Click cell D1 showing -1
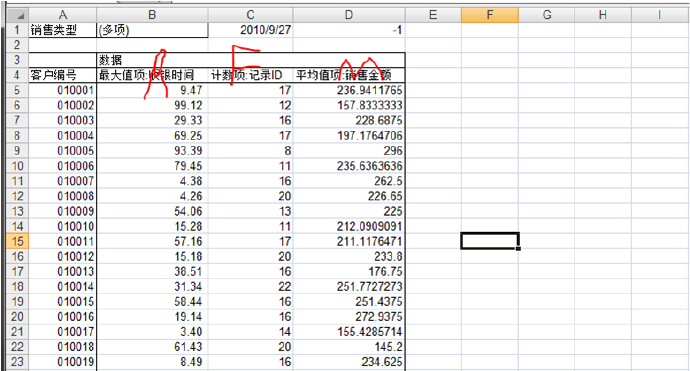The image size is (690, 371). [349, 30]
